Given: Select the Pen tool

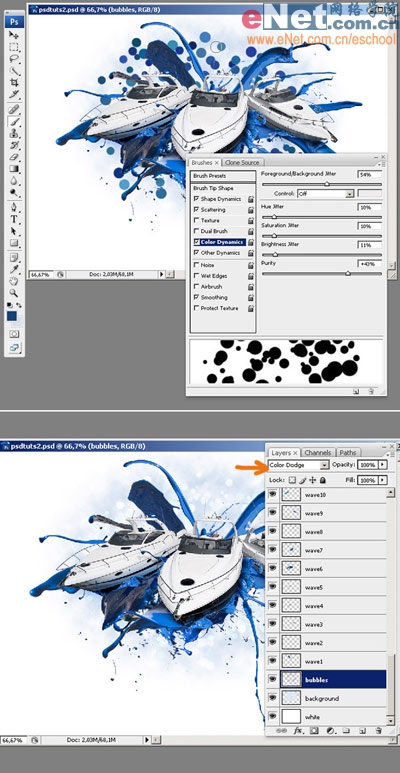Looking at the screenshot, I should tap(14, 207).
